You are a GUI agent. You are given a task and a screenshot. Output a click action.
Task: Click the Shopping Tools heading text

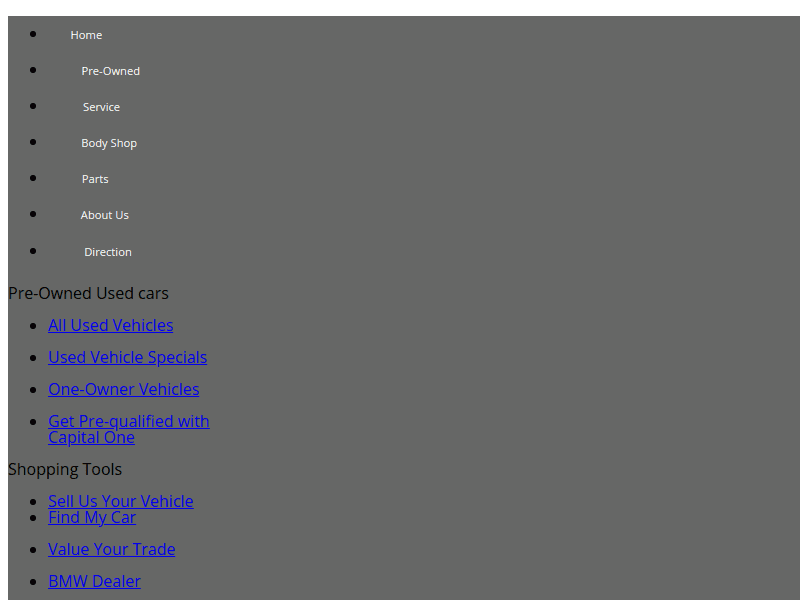tap(65, 469)
